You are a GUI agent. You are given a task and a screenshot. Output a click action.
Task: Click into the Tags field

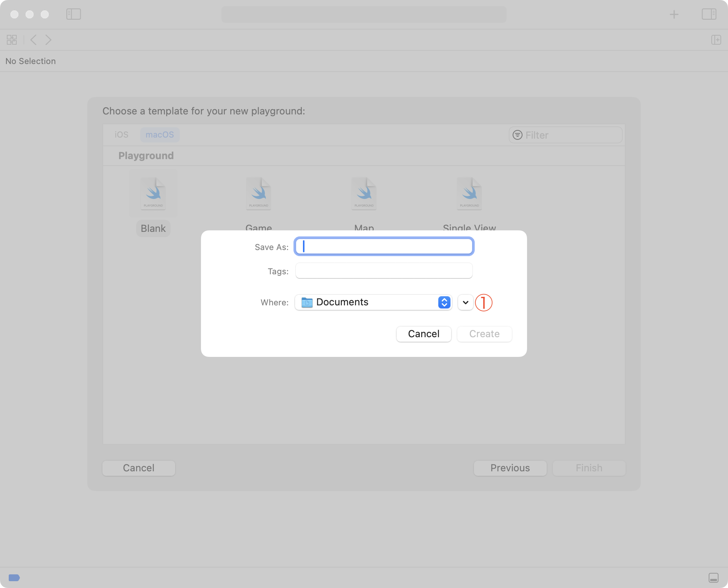[384, 271]
